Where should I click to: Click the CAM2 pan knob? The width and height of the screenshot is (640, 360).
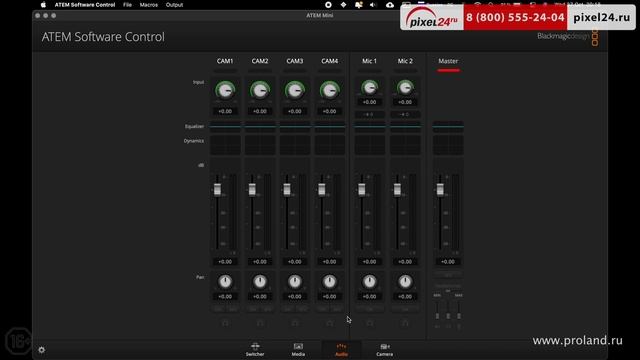(x=260, y=282)
